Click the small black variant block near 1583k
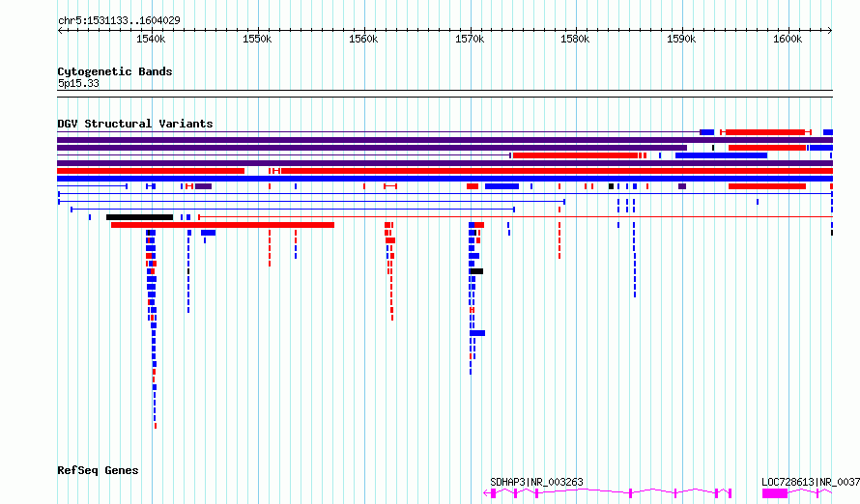 [611, 186]
